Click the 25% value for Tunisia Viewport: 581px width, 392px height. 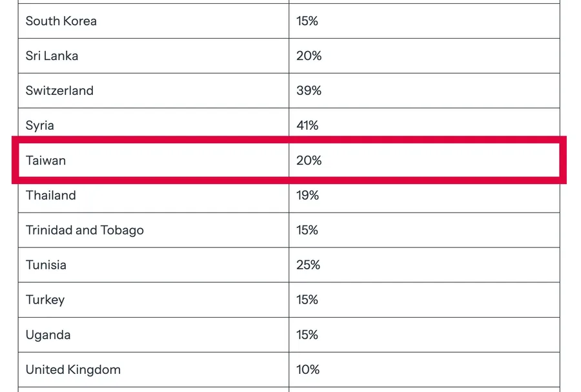(x=308, y=265)
